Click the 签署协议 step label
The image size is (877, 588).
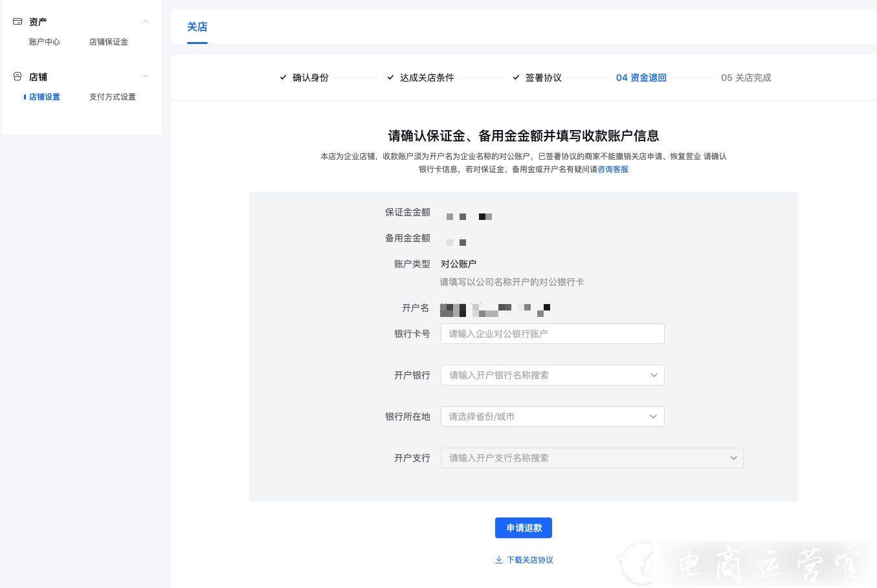[x=544, y=78]
